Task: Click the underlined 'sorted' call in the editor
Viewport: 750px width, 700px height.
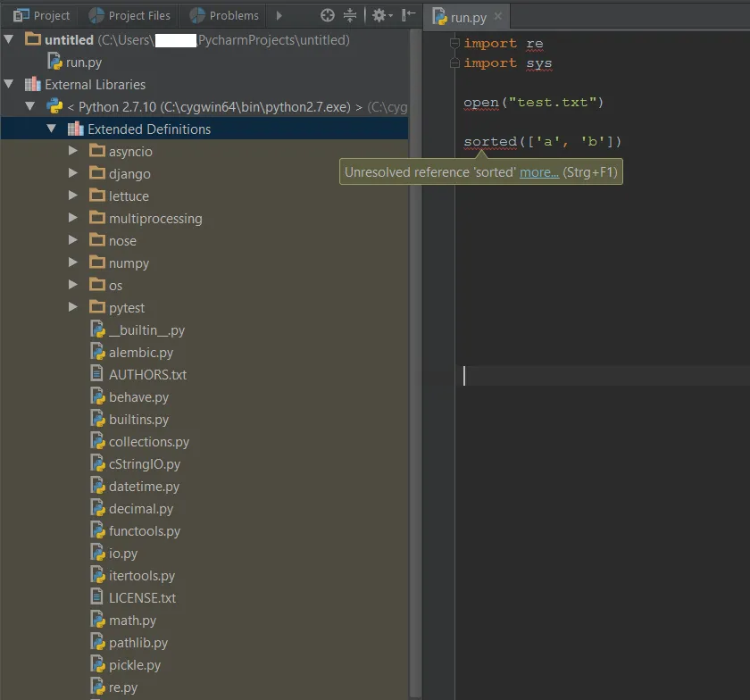Action: [x=489, y=142]
